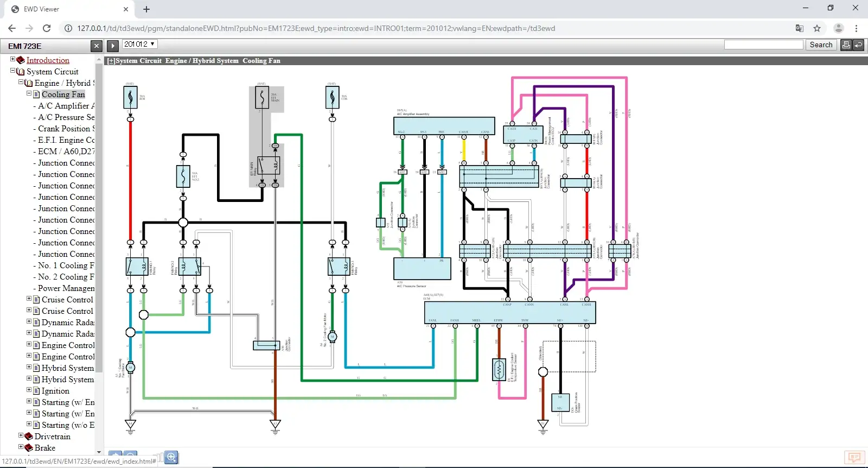Image resolution: width=868 pixels, height=468 pixels.
Task: Select the Cooling Fan tree item
Action: point(63,94)
